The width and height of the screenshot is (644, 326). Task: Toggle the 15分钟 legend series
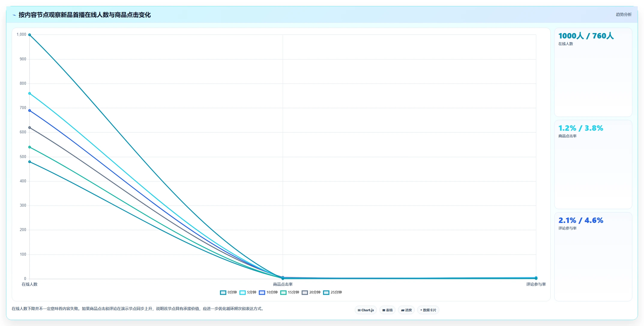coord(290,292)
